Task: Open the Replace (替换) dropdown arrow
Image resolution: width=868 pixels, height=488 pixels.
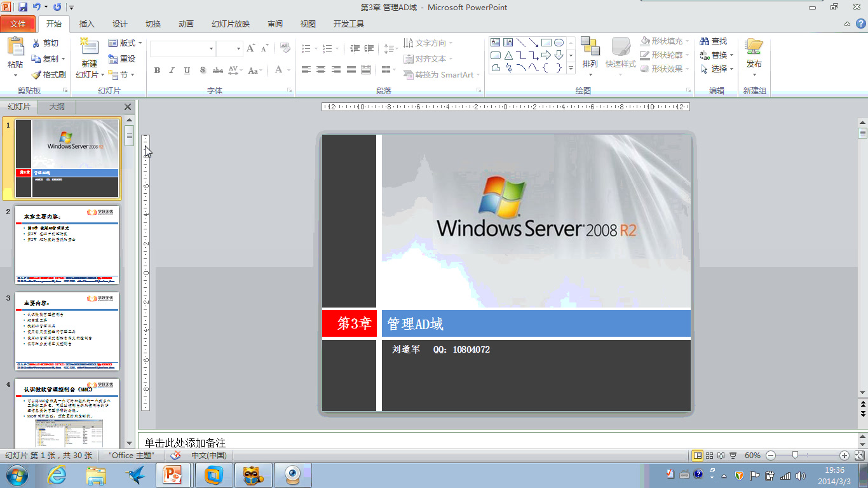Action: click(731, 55)
